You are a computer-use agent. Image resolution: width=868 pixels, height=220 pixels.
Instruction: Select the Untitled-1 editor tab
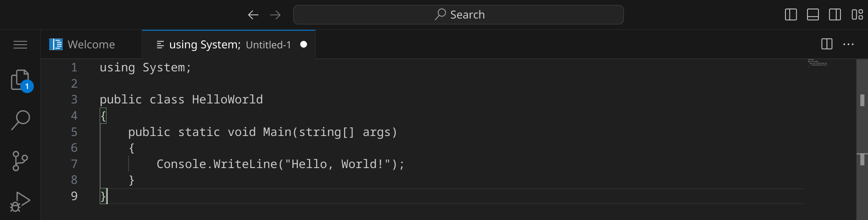click(x=223, y=45)
